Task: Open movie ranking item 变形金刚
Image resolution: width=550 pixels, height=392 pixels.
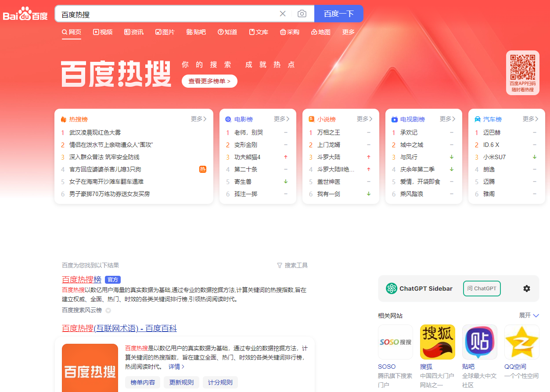Action: [246, 145]
